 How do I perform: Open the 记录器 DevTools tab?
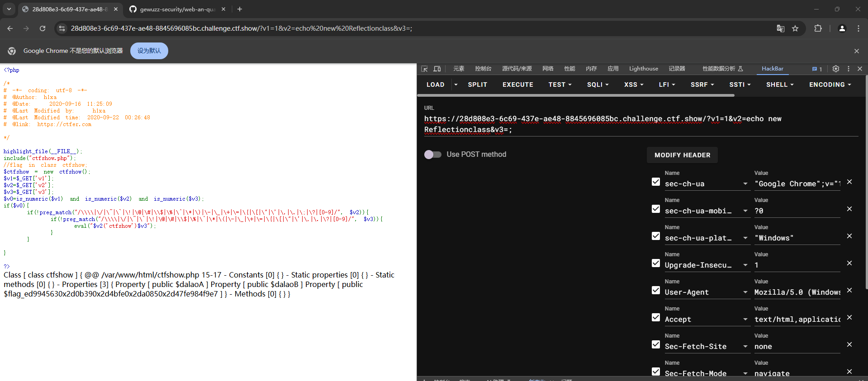tap(677, 69)
